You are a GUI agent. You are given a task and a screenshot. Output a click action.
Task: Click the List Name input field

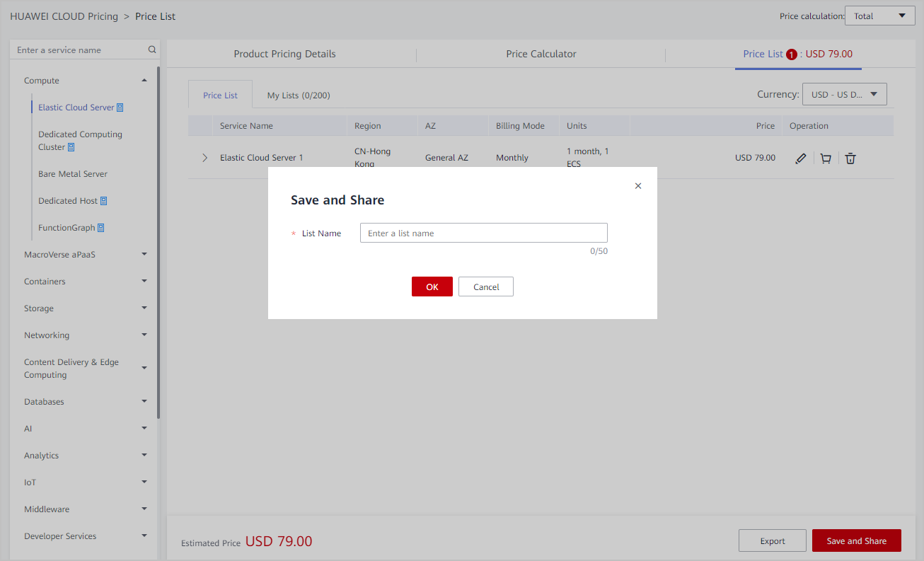click(484, 233)
